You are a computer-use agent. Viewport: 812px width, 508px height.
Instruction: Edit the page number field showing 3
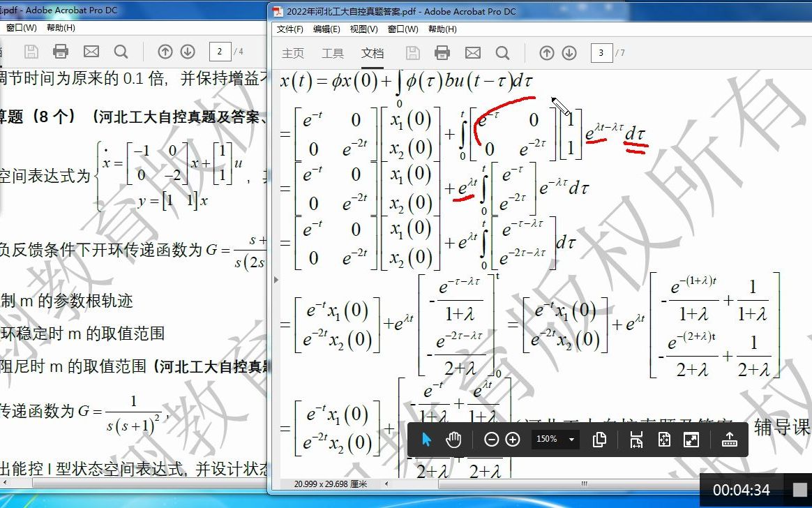coord(601,52)
